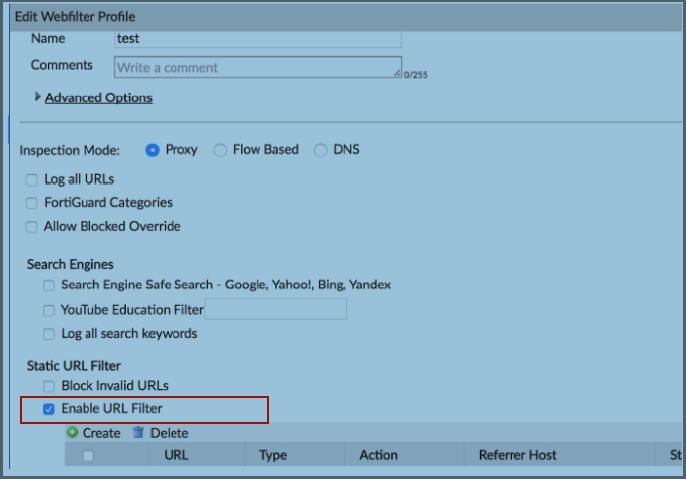Click the Create button label
Screen dimensions: 686x481
(102, 433)
